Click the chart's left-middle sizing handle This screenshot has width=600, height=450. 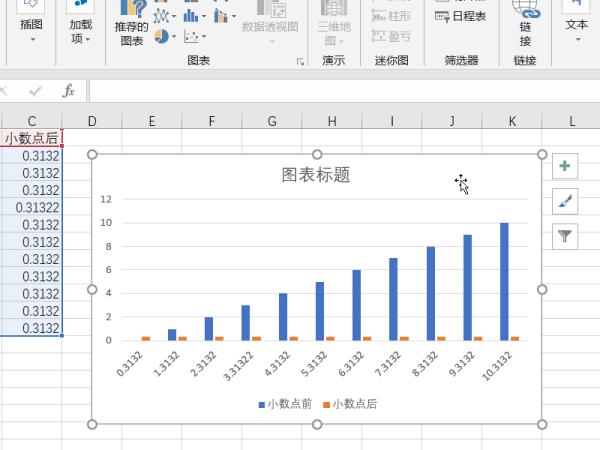[x=92, y=289]
